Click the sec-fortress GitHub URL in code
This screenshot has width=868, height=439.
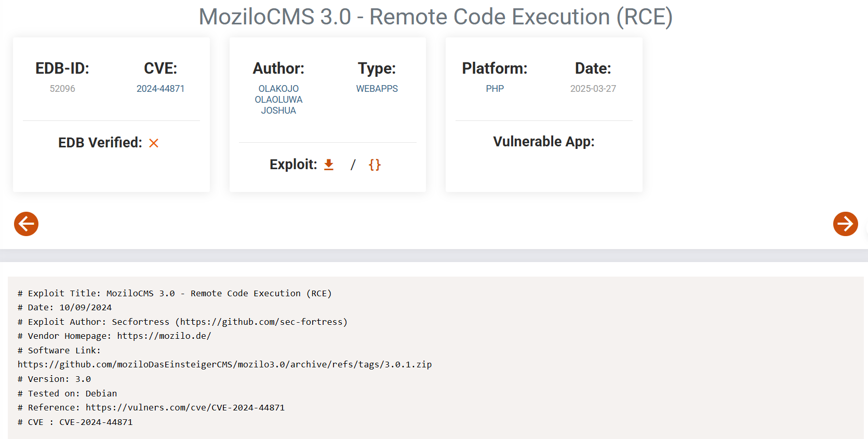(x=263, y=322)
